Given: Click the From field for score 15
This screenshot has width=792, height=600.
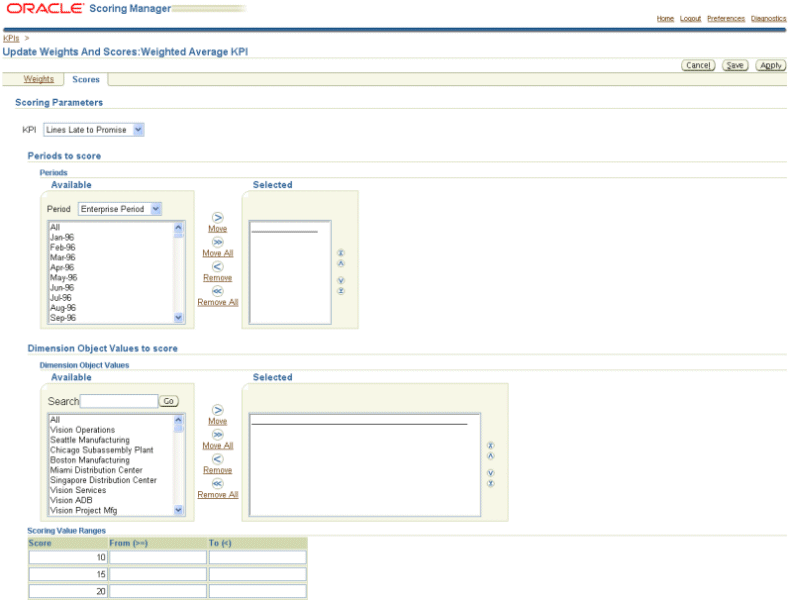Looking at the screenshot, I should tap(158, 574).
